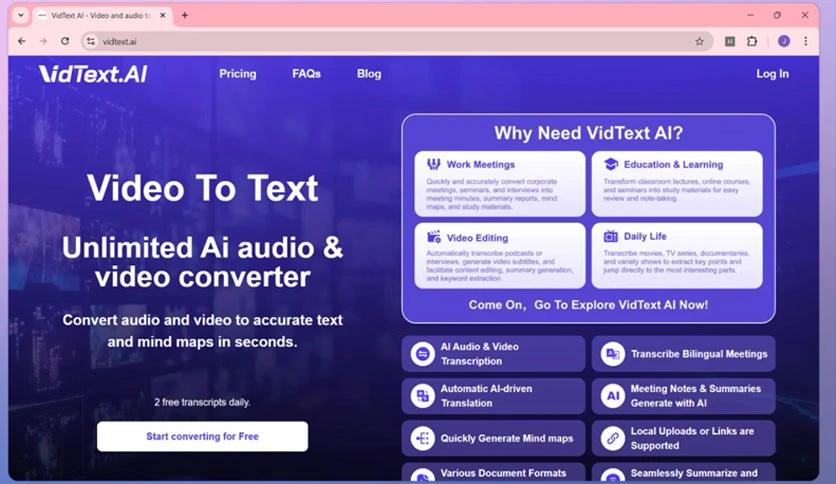The width and height of the screenshot is (836, 484).
Task: Open the Blog navigation link
Action: (369, 74)
